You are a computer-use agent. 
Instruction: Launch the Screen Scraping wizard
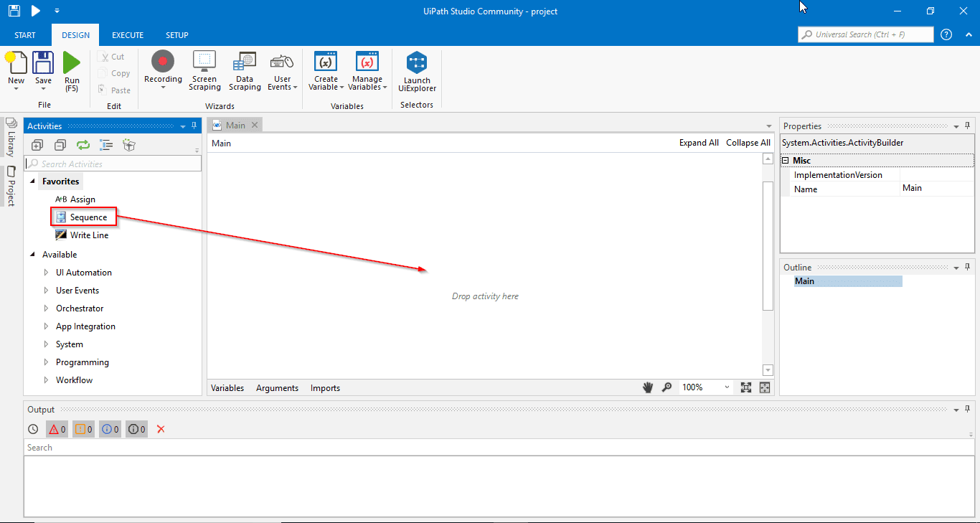204,70
